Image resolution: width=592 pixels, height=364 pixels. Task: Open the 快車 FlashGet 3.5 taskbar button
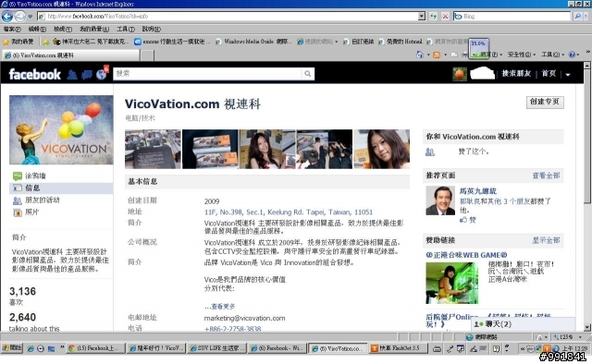pyautogui.click(x=398, y=348)
